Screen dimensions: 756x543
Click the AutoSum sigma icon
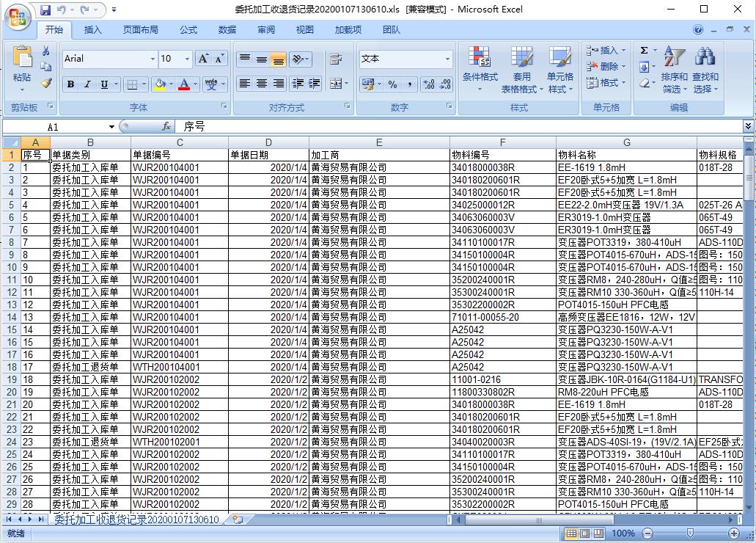click(x=644, y=51)
